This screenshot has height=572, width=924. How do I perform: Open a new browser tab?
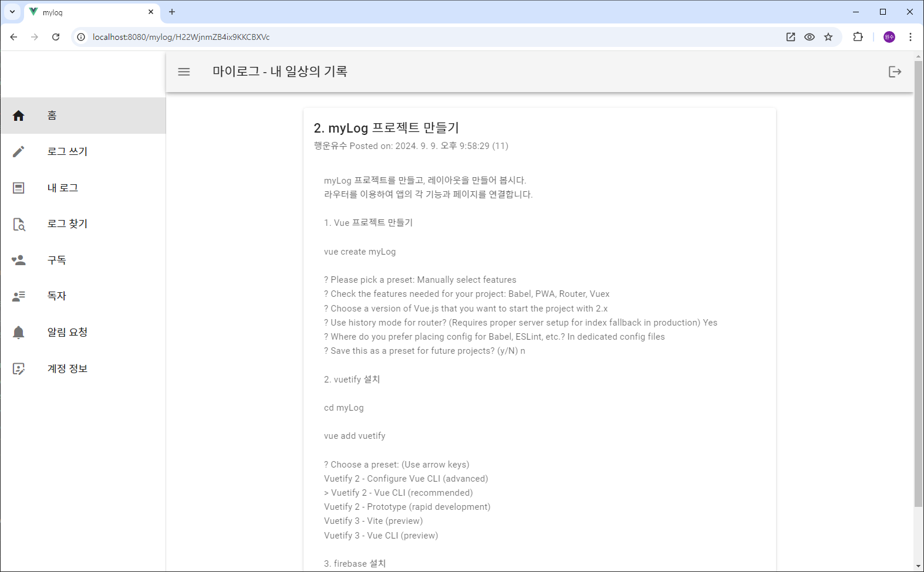click(x=172, y=12)
